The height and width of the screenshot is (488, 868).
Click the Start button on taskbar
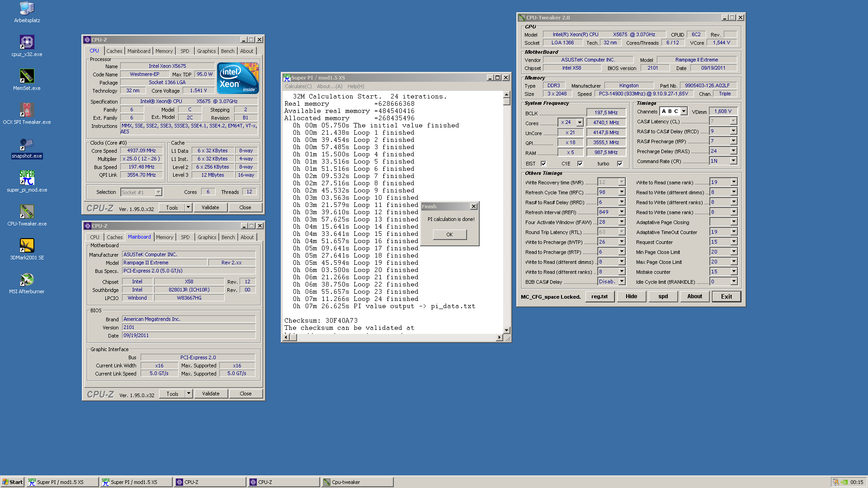point(13,482)
